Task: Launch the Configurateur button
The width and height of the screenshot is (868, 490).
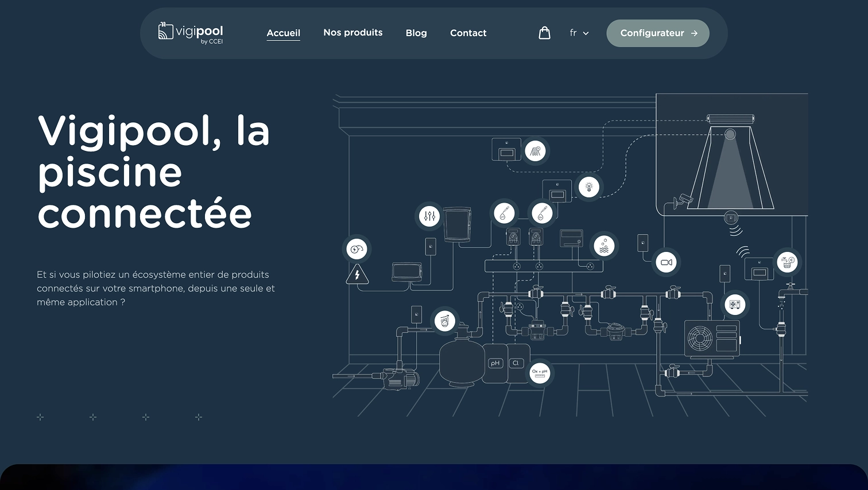Action: click(x=657, y=33)
